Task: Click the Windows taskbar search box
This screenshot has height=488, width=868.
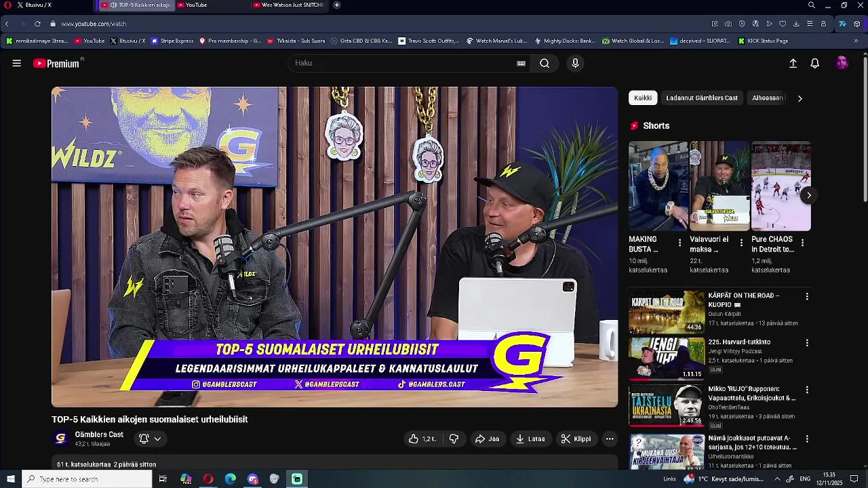Action: [87, 479]
